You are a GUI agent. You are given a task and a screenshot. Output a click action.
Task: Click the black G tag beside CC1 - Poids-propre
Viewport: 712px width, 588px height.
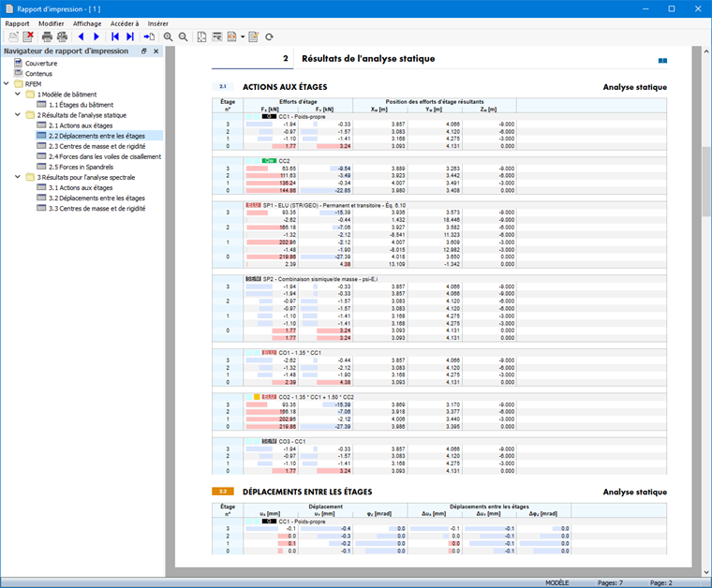point(269,117)
